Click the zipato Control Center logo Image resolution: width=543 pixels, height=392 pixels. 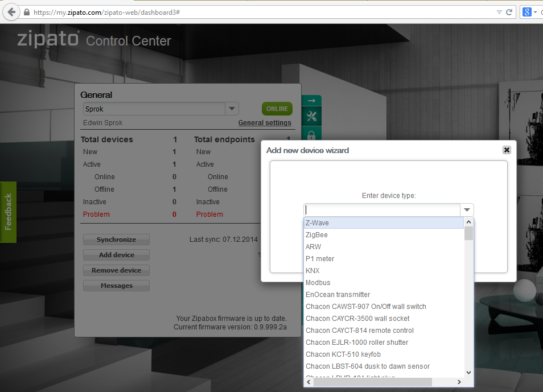tap(94, 39)
